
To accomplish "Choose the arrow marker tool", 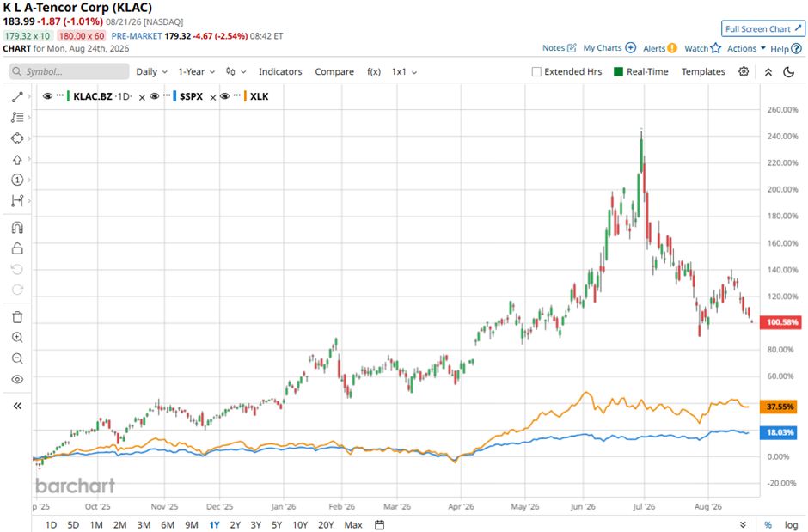I will tap(17, 160).
